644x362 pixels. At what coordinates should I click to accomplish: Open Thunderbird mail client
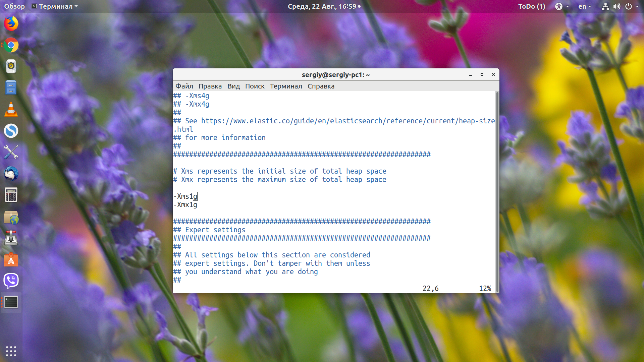[11, 174]
